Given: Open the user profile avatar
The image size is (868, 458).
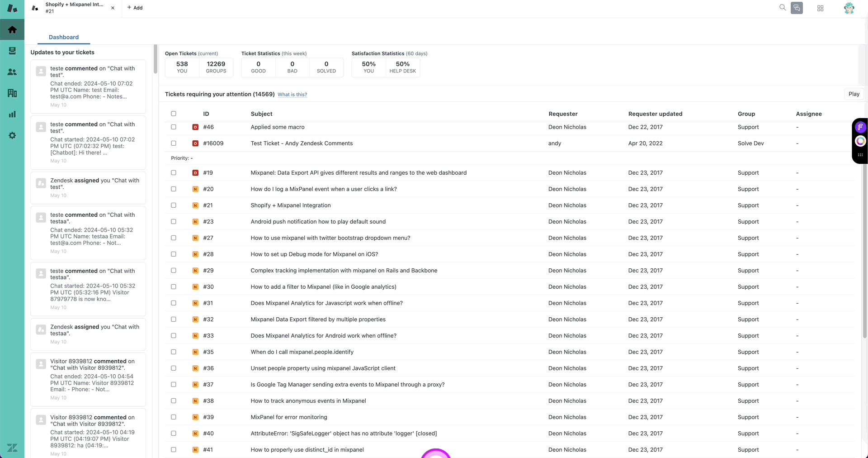Looking at the screenshot, I should [849, 8].
